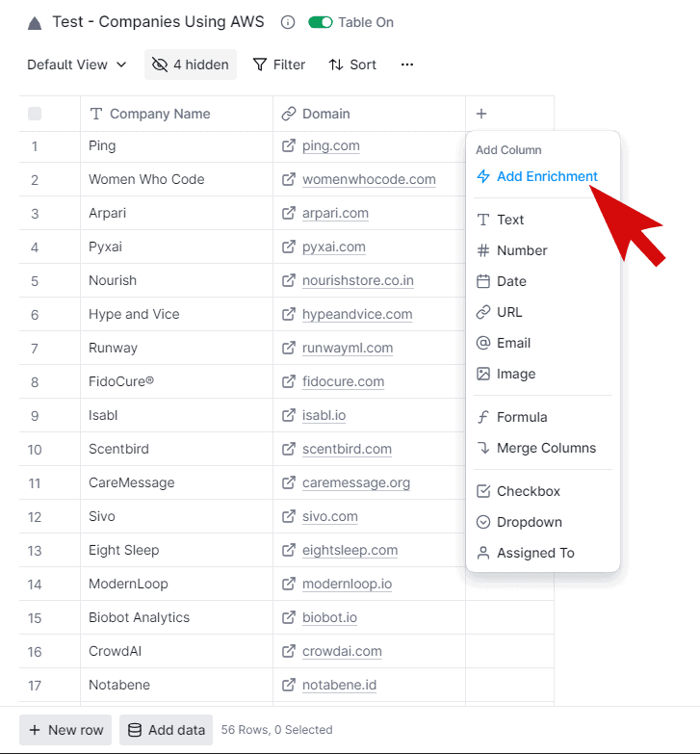This screenshot has height=754, width=700.
Task: Click the triangle icon before table title
Action: point(35,23)
